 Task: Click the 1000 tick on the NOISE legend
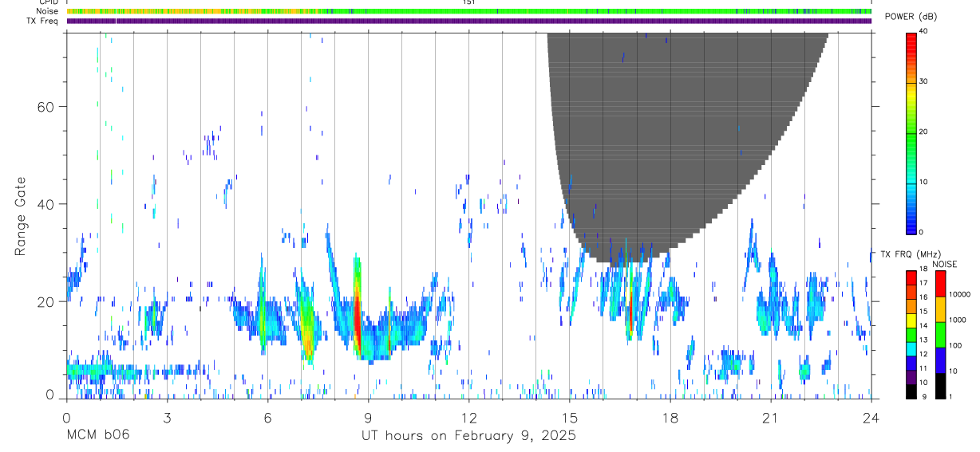pyautogui.click(x=958, y=320)
